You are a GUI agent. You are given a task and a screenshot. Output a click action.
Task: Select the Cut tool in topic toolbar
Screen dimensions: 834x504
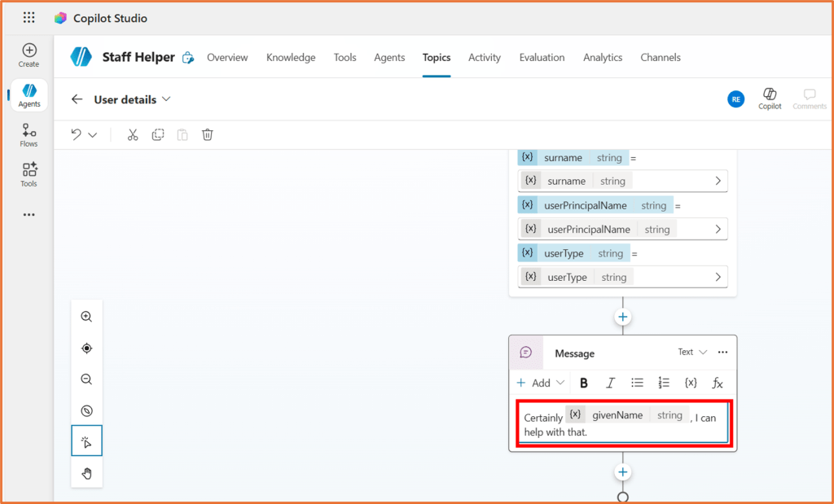133,134
